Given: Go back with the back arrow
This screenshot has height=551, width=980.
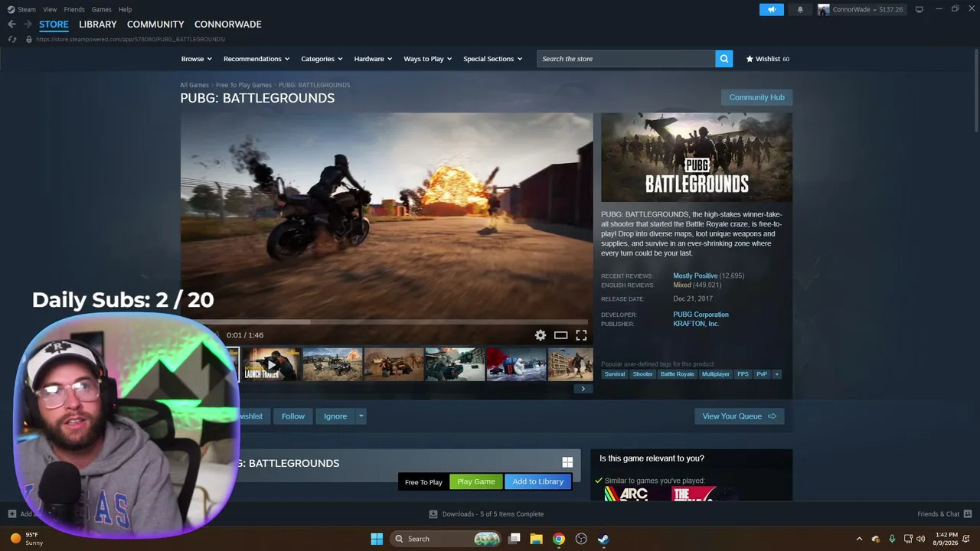Looking at the screenshot, I should coord(11,24).
